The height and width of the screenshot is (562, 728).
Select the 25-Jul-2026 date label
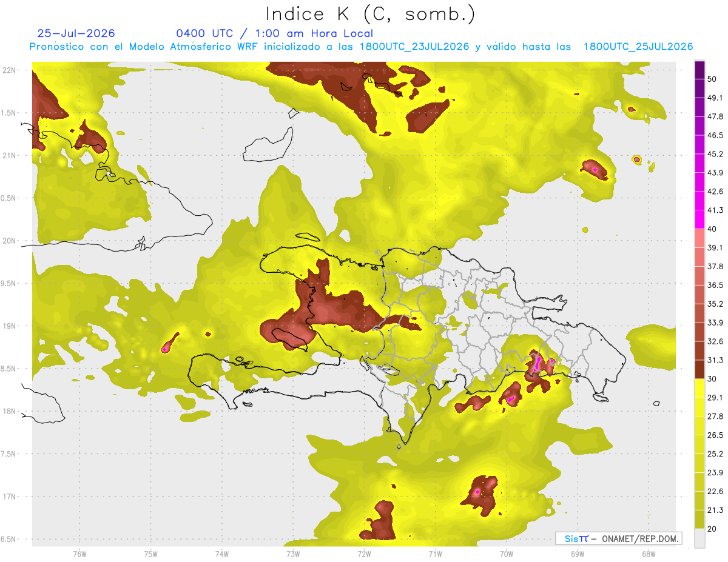coord(76,33)
